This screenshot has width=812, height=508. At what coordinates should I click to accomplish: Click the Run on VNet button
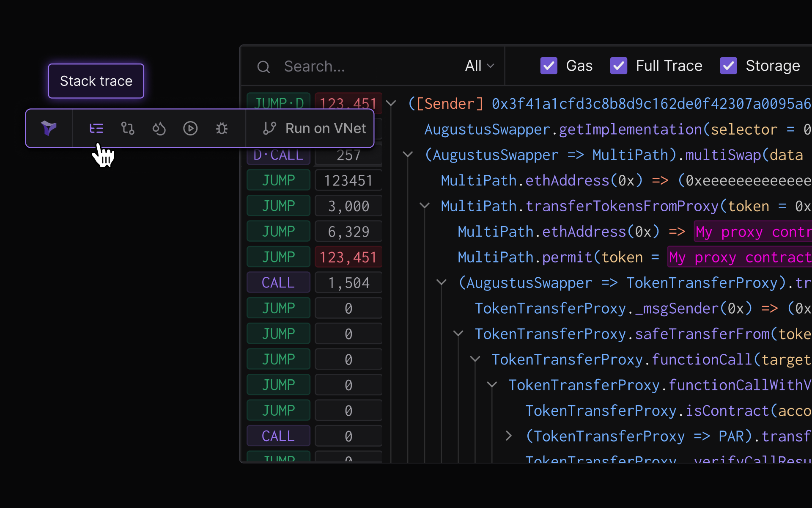[325, 128]
